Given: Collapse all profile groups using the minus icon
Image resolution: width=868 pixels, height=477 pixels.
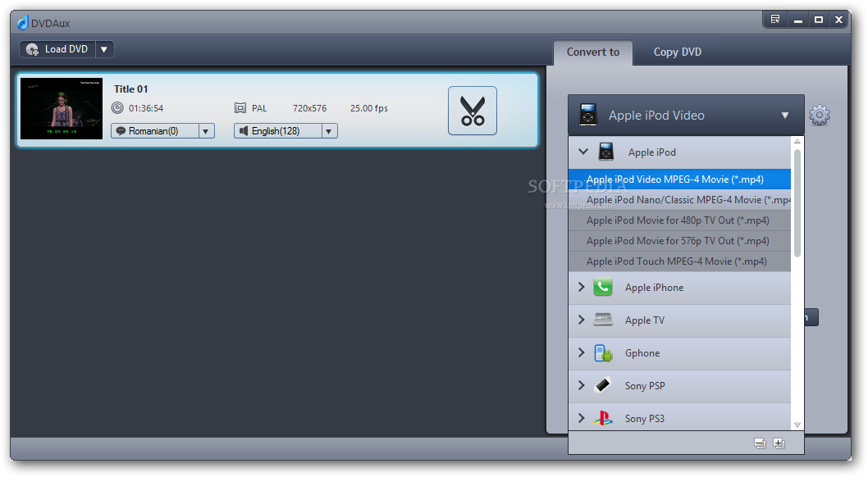Looking at the screenshot, I should [760, 443].
